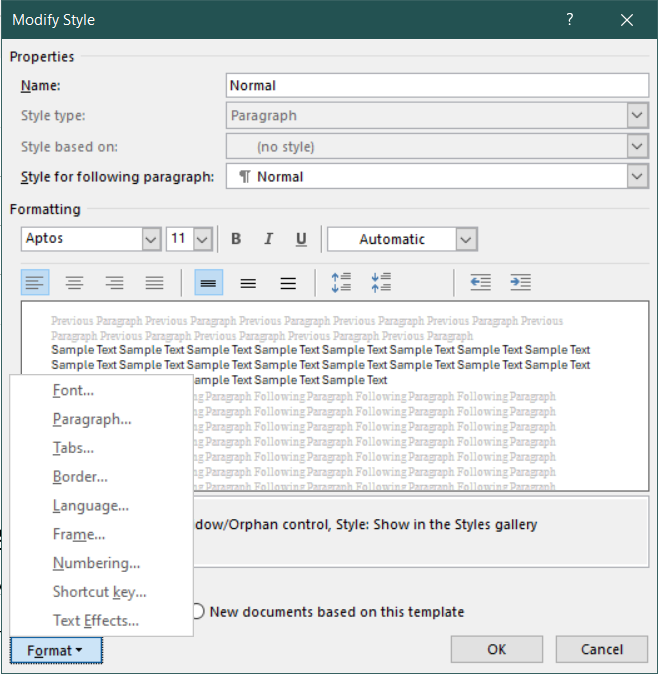Image resolution: width=658 pixels, height=675 pixels.
Task: Justify paragraph text alignment
Action: point(154,282)
